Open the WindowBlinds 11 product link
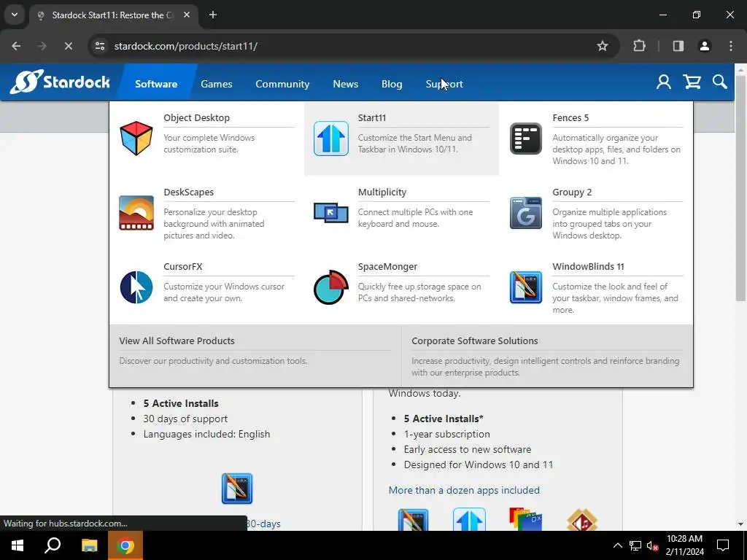Image resolution: width=747 pixels, height=560 pixels. (x=588, y=266)
